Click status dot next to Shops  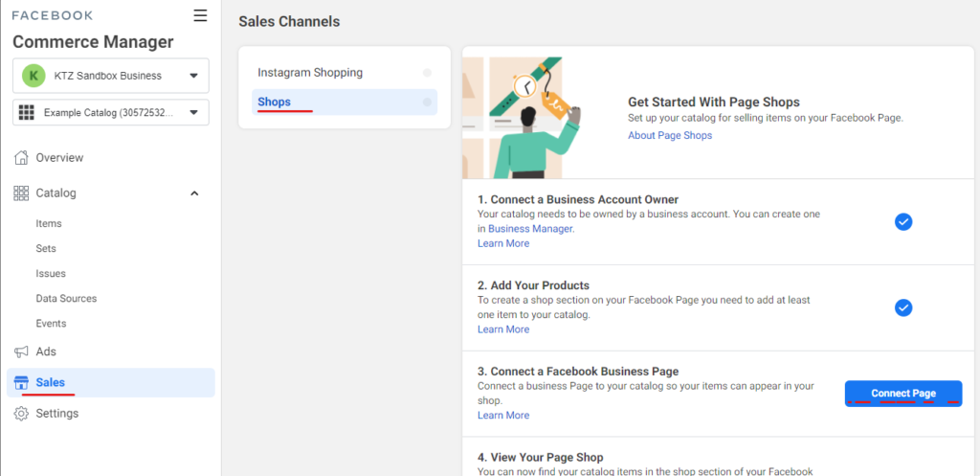pyautogui.click(x=427, y=102)
